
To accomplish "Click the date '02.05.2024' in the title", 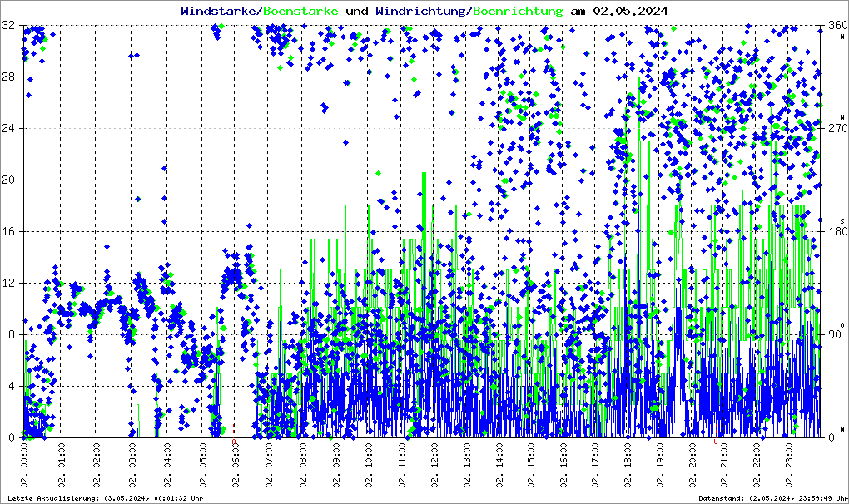I will pyautogui.click(x=630, y=11).
